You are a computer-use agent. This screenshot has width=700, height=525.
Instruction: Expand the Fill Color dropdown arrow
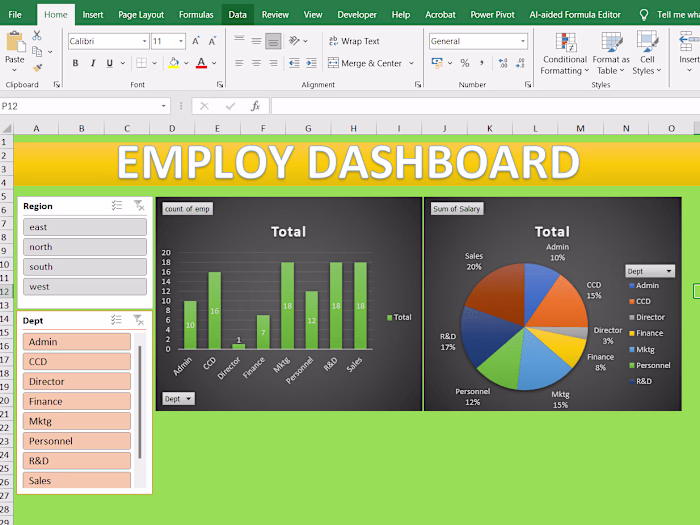point(186,63)
